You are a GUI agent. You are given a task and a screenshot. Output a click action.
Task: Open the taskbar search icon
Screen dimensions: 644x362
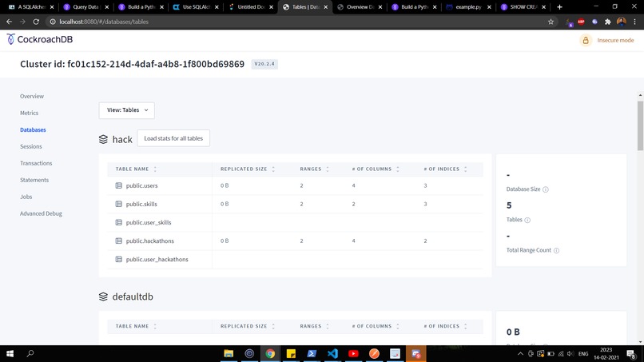point(30,353)
